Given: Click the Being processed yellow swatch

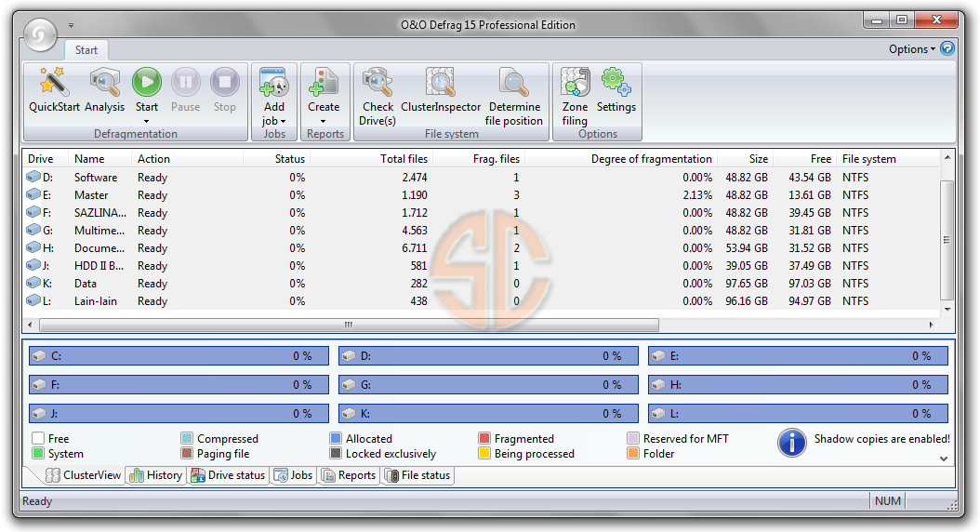Looking at the screenshot, I should point(483,453).
